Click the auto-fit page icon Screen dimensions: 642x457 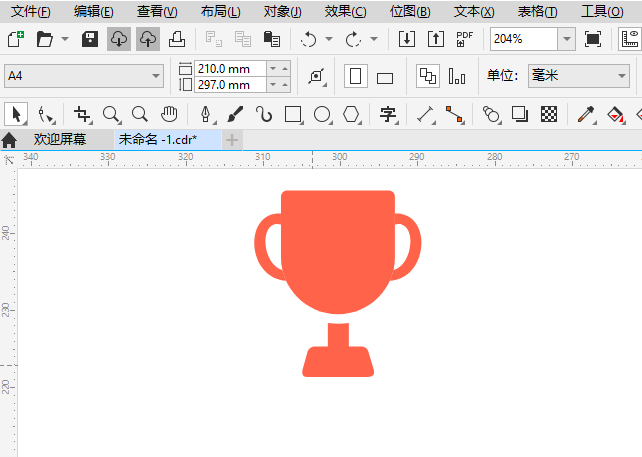317,76
